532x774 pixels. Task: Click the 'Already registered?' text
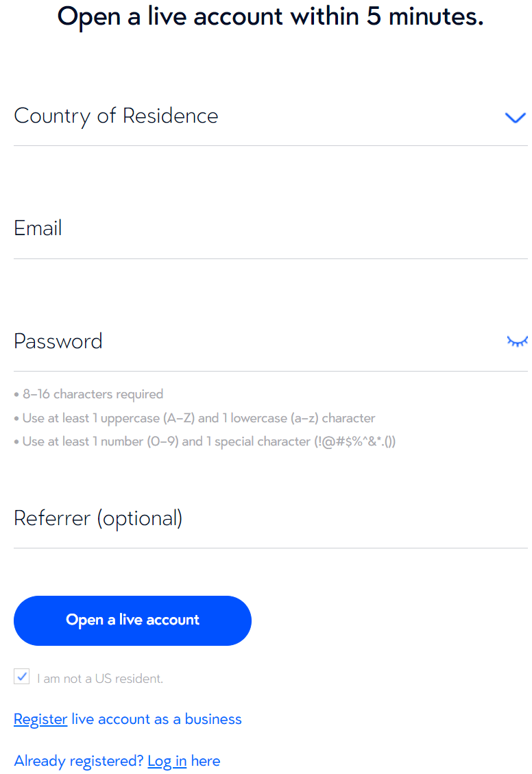[x=79, y=761]
